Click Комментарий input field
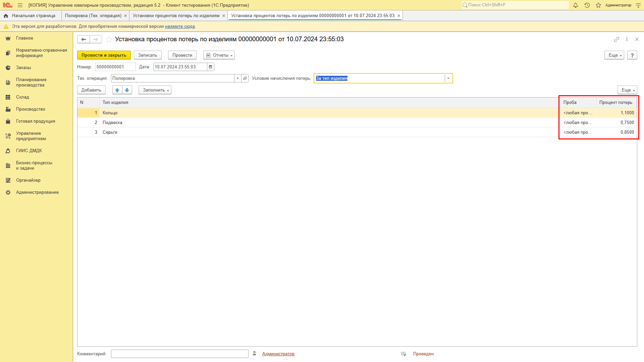This screenshot has width=644, height=362. 180,354
